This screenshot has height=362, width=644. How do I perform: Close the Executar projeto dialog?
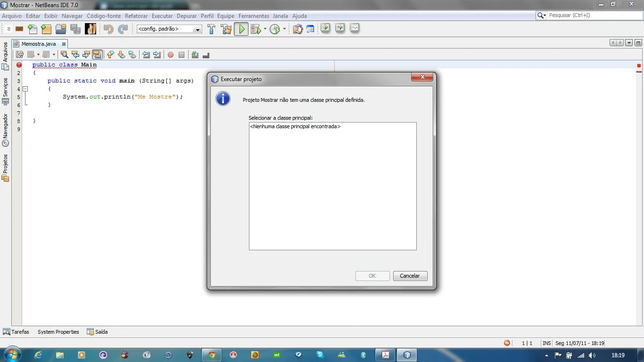click(x=422, y=77)
